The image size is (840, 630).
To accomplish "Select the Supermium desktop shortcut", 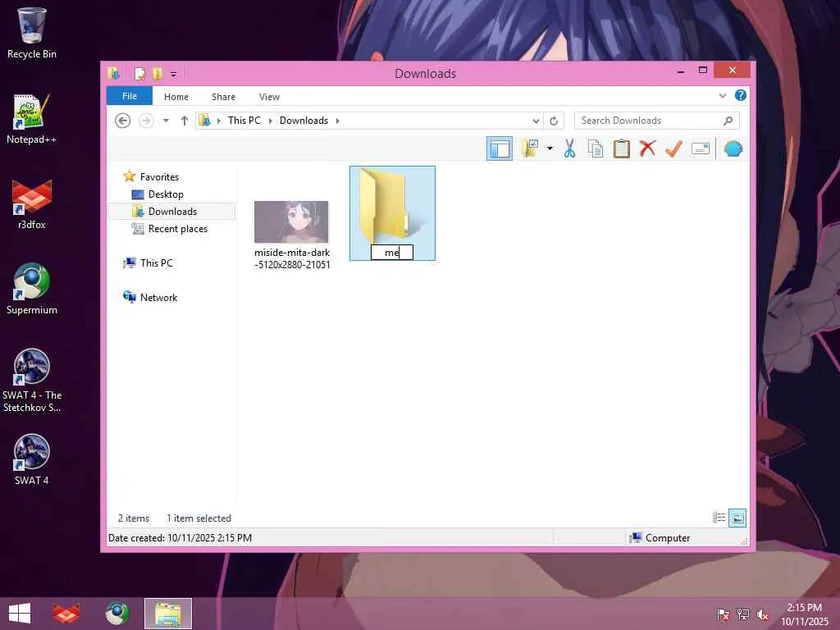I will [32, 290].
